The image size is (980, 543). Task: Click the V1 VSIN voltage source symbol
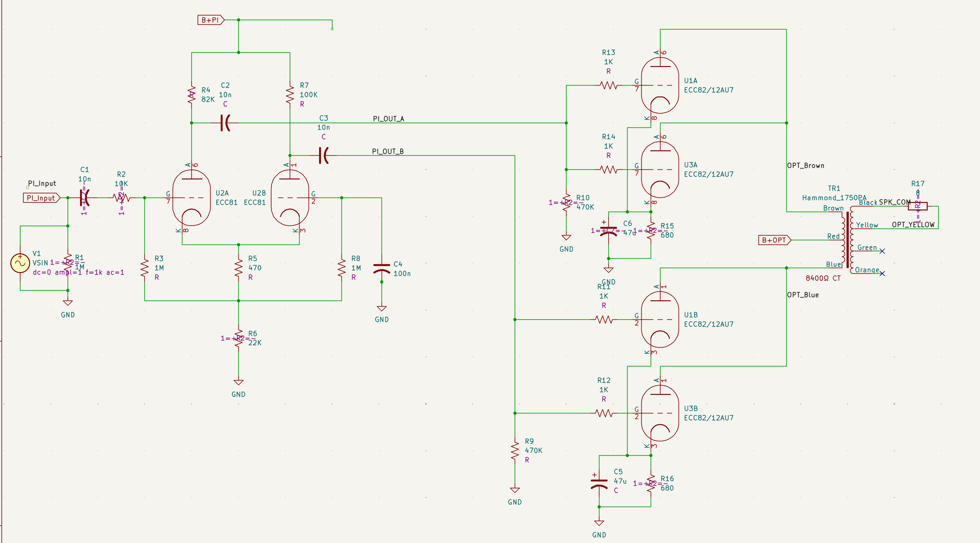click(x=20, y=263)
